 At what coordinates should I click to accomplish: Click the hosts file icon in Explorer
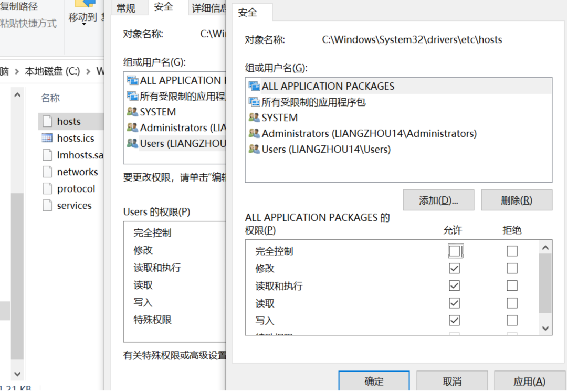(x=47, y=121)
